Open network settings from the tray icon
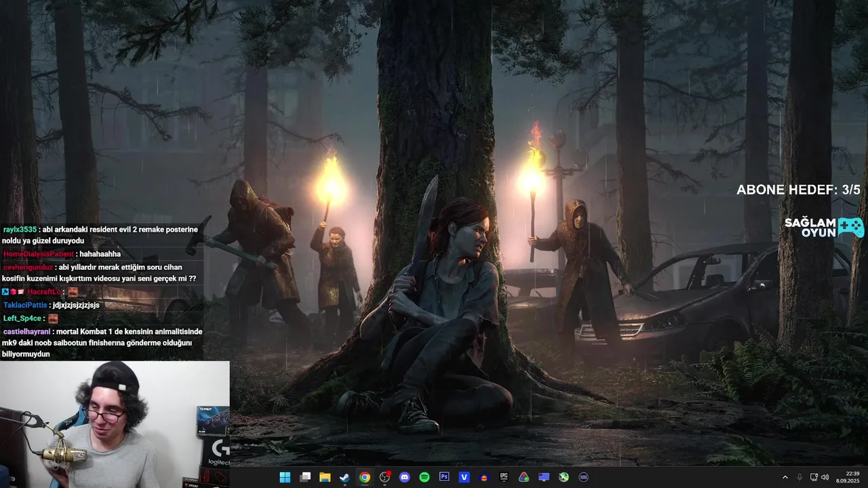The width and height of the screenshot is (868, 488). click(814, 477)
